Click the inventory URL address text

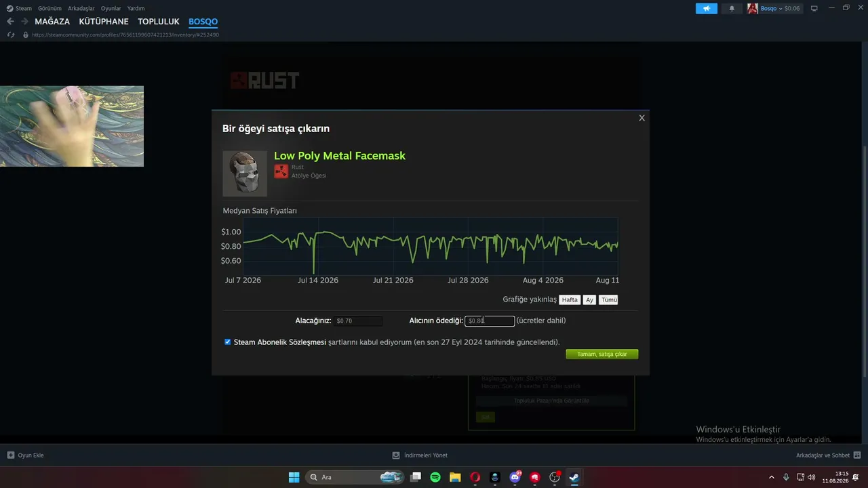click(x=125, y=35)
